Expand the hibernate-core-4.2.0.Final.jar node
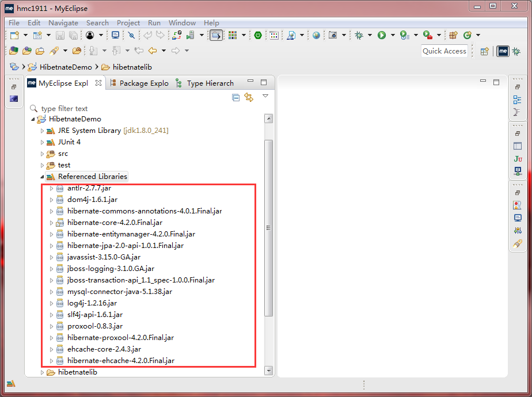Image resolution: width=532 pixels, height=397 pixels. coord(51,223)
